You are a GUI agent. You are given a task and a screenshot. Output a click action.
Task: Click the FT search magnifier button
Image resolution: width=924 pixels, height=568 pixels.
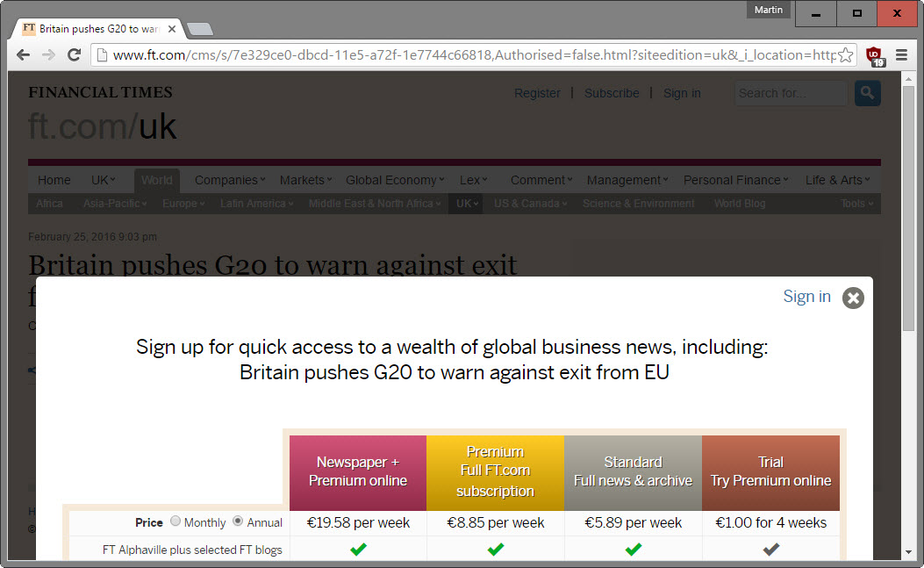tap(868, 92)
